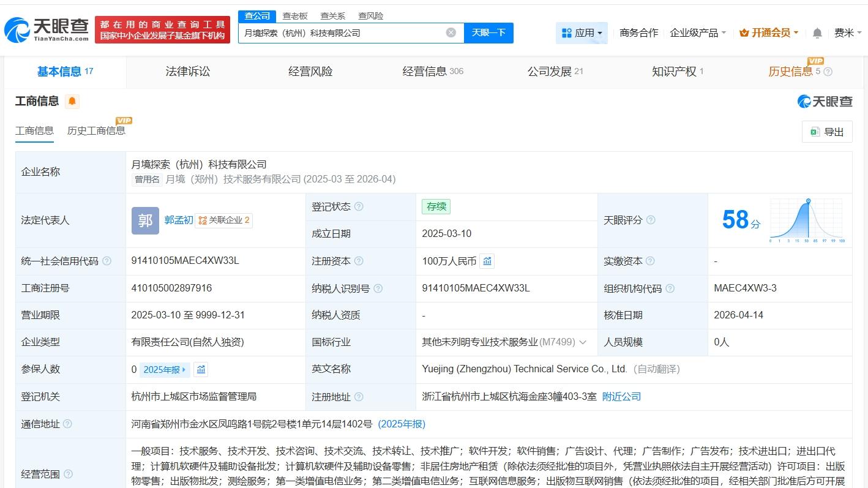Viewport: 868px width, 488px height.
Task: Click legal representative 郭孟初 link
Action: click(178, 220)
